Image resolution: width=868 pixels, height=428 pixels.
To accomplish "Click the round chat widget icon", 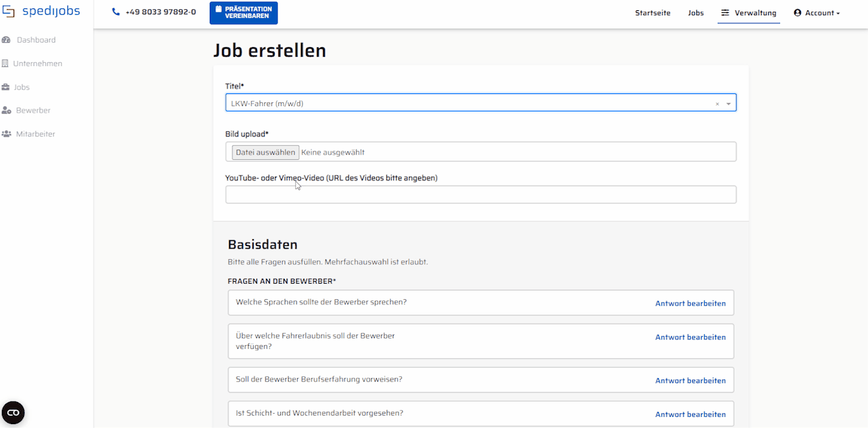I will point(13,412).
